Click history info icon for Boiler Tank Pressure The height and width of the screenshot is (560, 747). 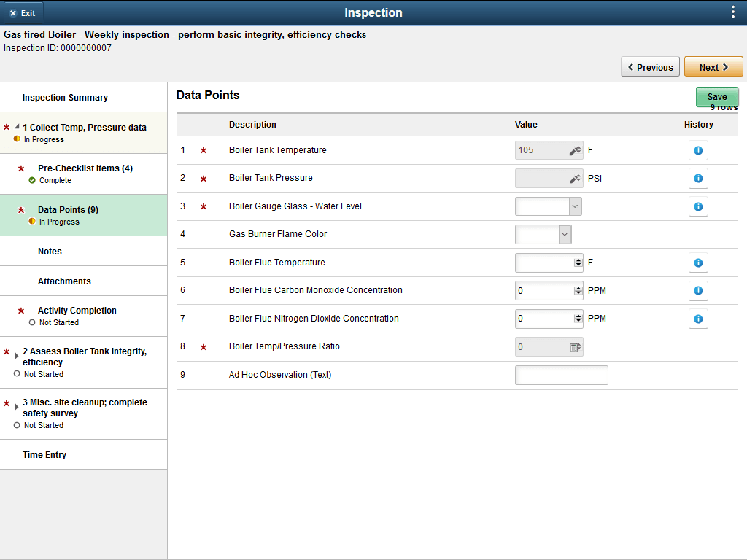[x=698, y=178]
